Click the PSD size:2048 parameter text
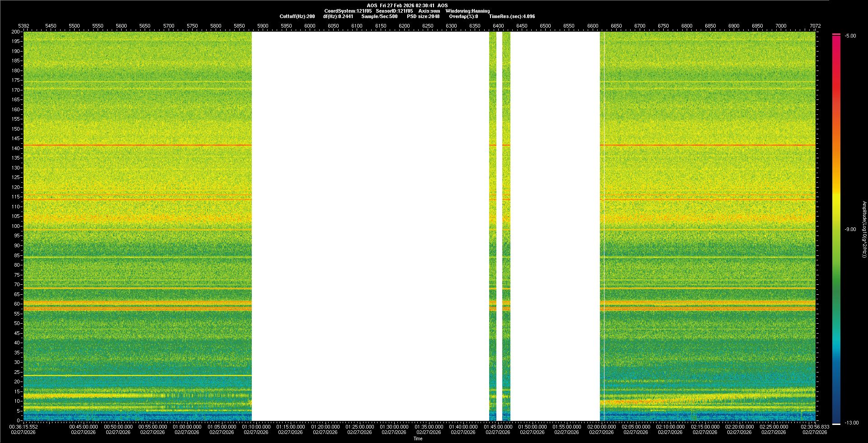 [423, 16]
